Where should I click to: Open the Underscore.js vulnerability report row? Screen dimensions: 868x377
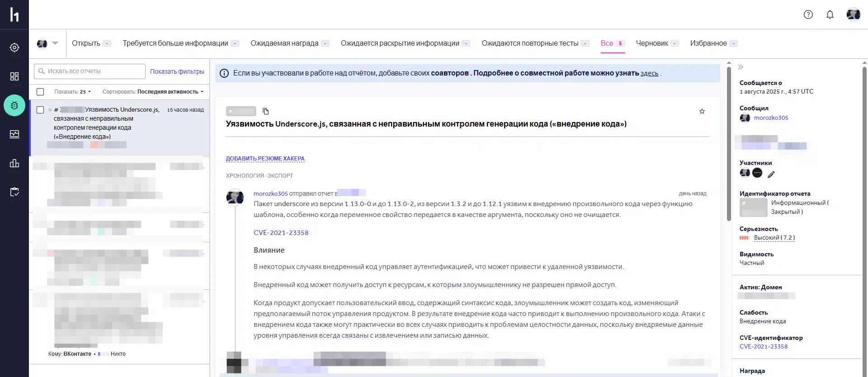(x=120, y=128)
